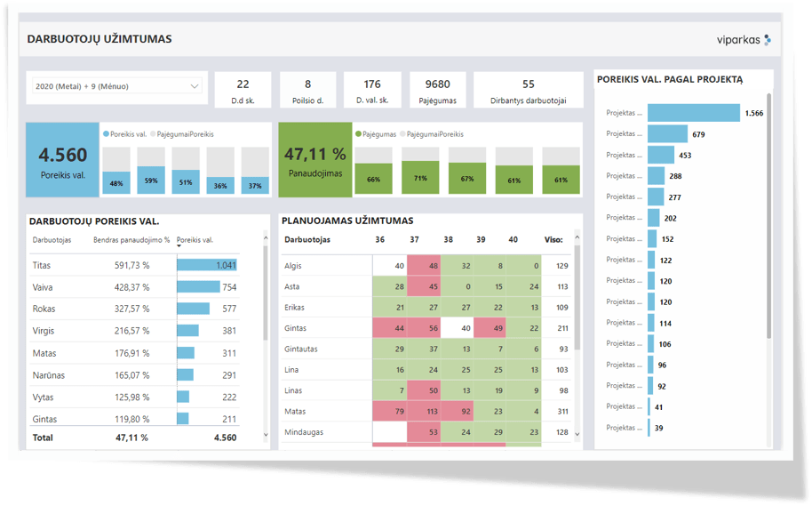This screenshot has width=812, height=506.
Task: Click scroll-down arrow in Planuojamas užimtumas table
Action: pos(578,435)
